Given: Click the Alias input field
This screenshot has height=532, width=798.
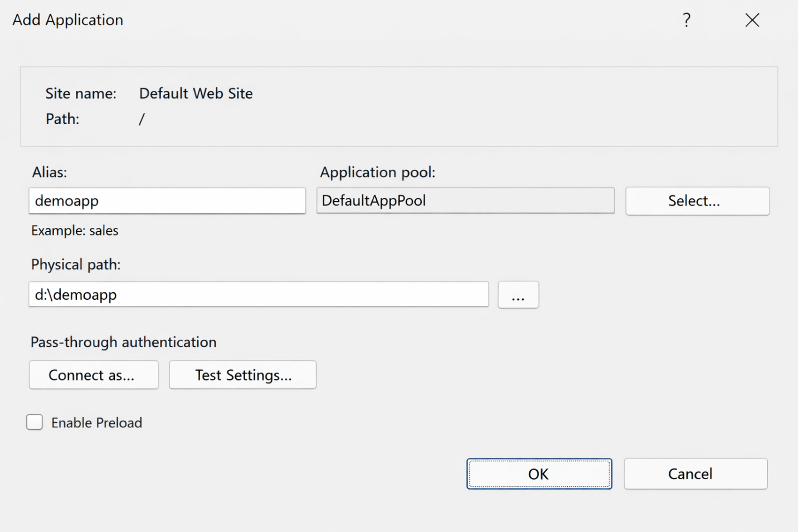Looking at the screenshot, I should tap(167, 201).
